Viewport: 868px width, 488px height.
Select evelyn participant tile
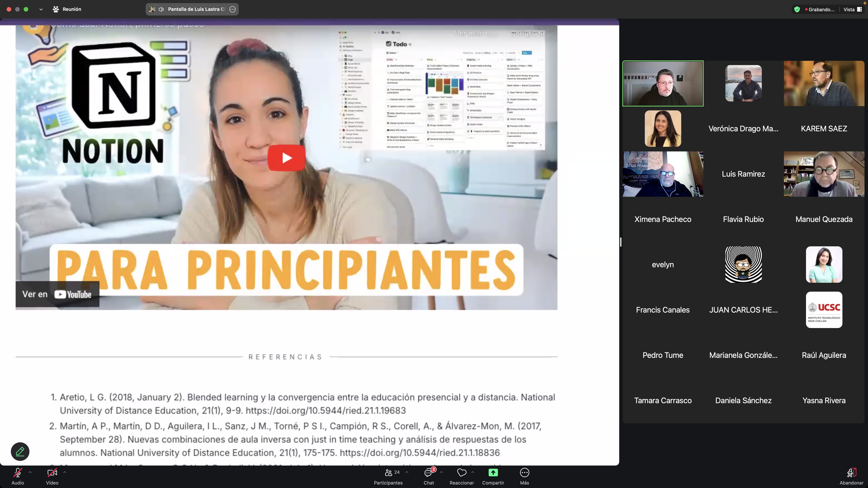[663, 265]
